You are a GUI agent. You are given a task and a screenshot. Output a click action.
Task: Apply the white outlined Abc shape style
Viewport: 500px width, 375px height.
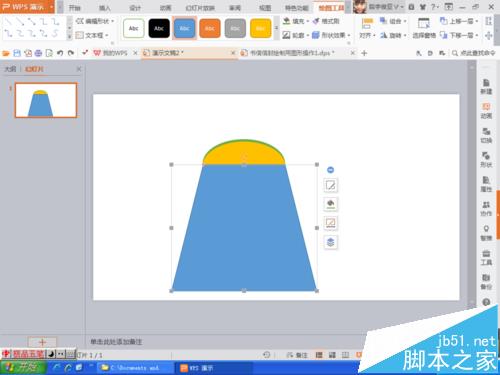coord(134,28)
